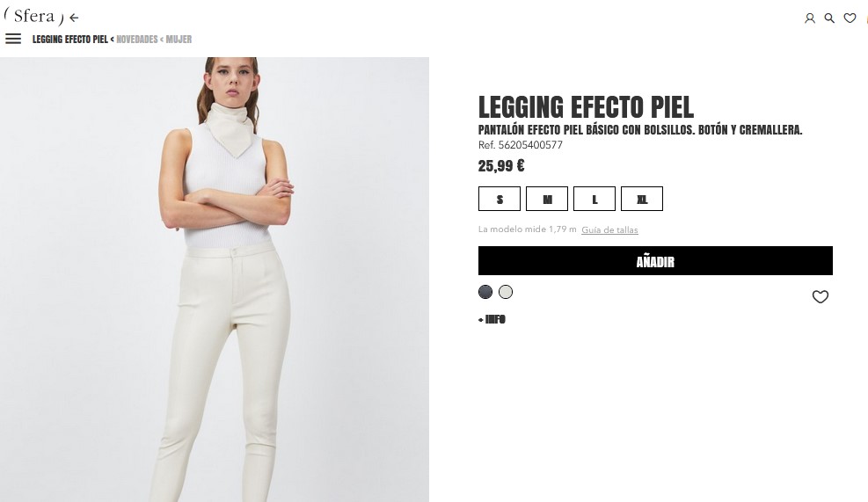Expand the + INFO section
This screenshot has width=868, height=502.
(x=492, y=319)
